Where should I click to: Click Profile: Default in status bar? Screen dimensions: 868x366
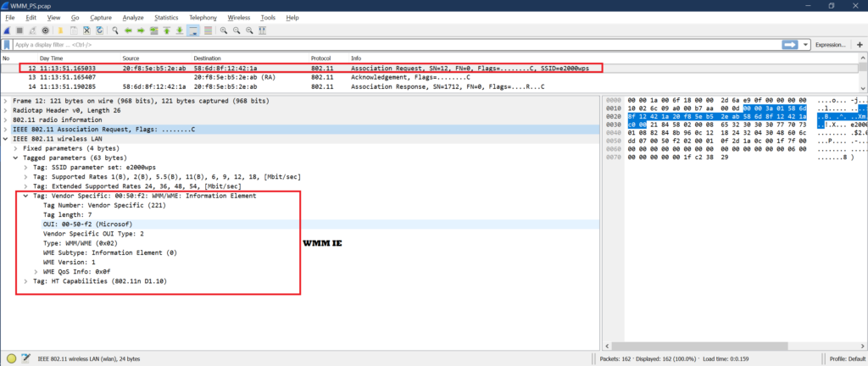pos(847,359)
